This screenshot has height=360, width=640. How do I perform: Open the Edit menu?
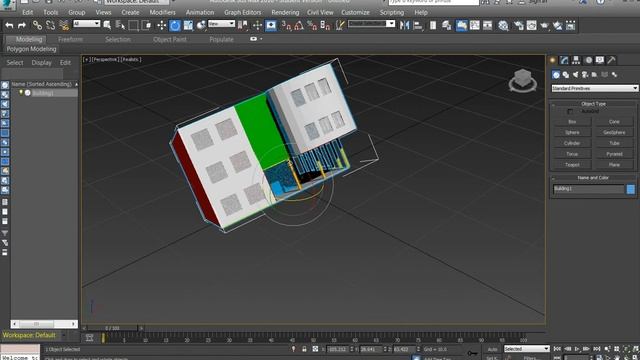point(28,13)
